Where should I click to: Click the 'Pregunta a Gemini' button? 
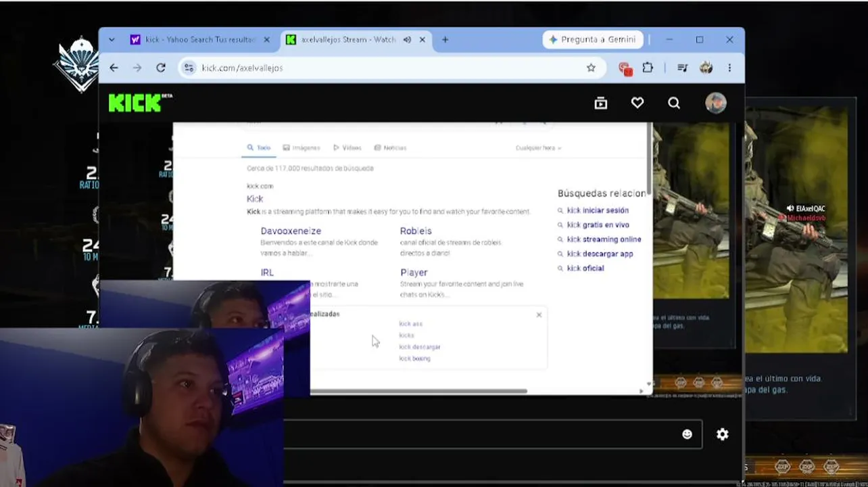point(593,40)
